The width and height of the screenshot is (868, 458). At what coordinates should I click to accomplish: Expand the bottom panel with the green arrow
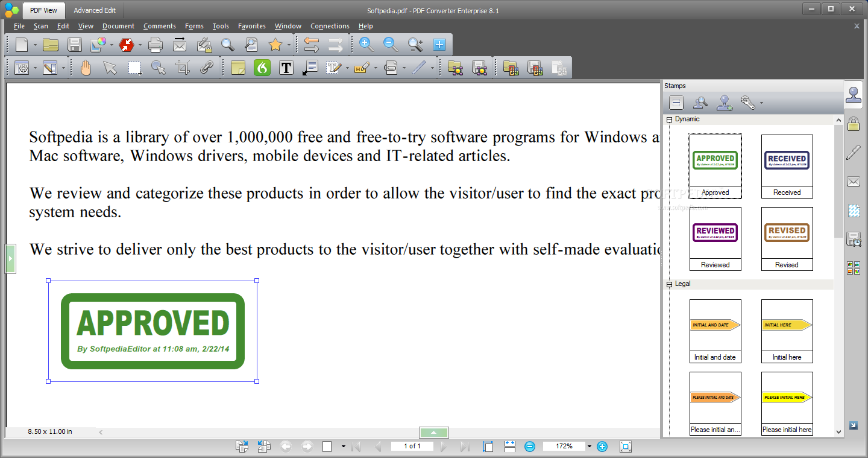pyautogui.click(x=434, y=433)
